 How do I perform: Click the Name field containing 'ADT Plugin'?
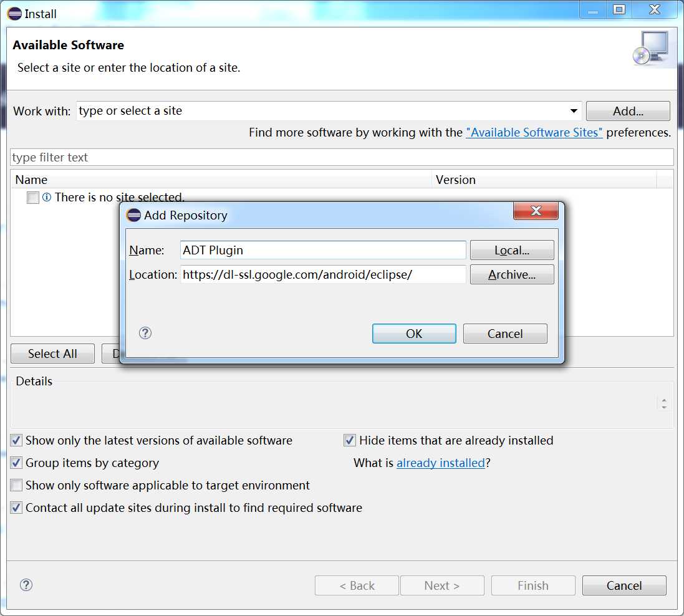click(323, 250)
